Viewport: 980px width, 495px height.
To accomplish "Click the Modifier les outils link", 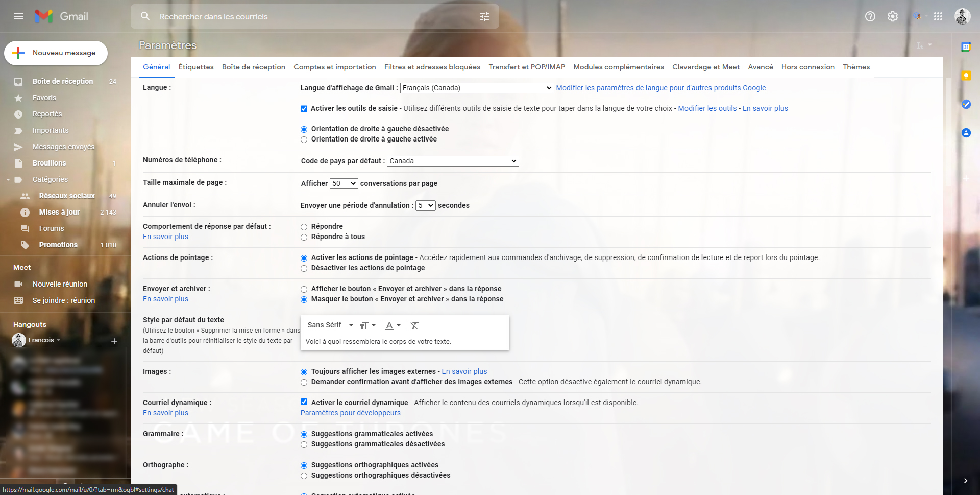I will point(707,108).
